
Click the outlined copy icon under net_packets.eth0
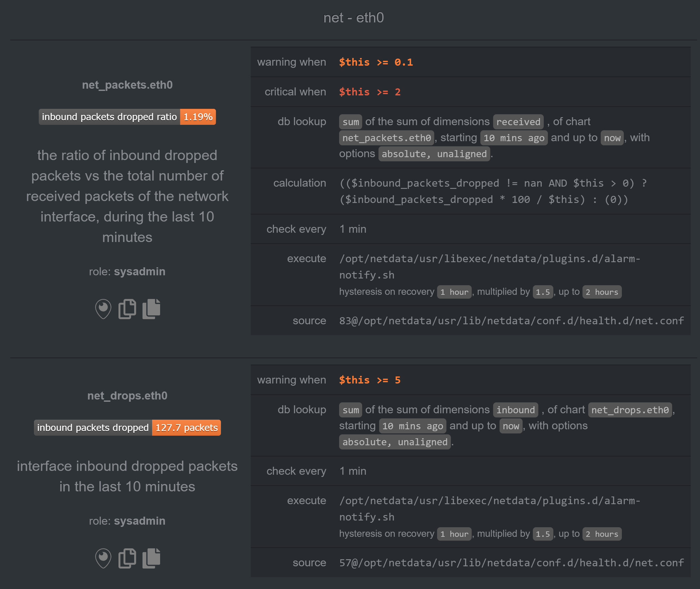pyautogui.click(x=127, y=309)
